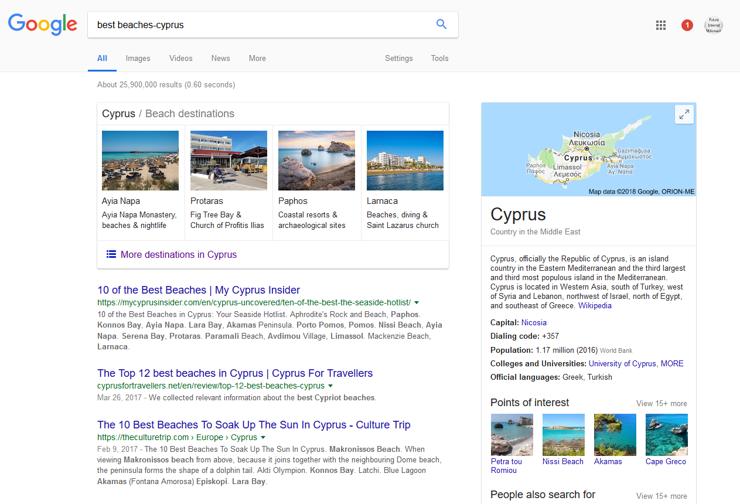Viewport: 740px width, 504px height.
Task: Open the Nissi Beach thumbnail
Action: click(x=563, y=435)
